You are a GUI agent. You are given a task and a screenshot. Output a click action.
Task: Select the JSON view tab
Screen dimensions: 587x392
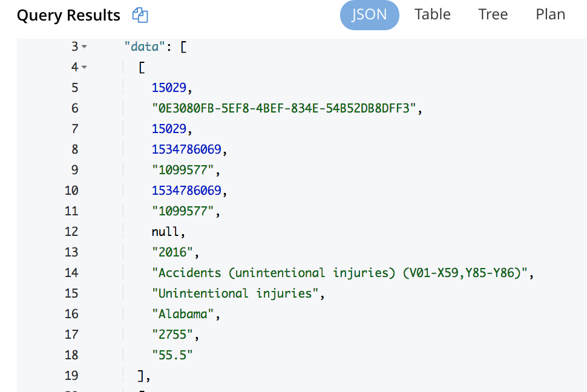[369, 14]
